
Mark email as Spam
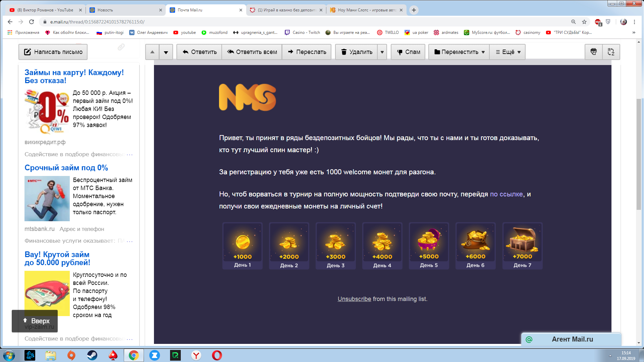coord(409,52)
